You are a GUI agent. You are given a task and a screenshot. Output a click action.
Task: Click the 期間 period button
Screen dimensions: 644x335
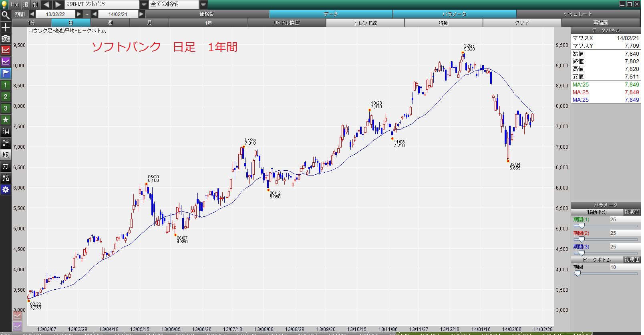(x=20, y=14)
